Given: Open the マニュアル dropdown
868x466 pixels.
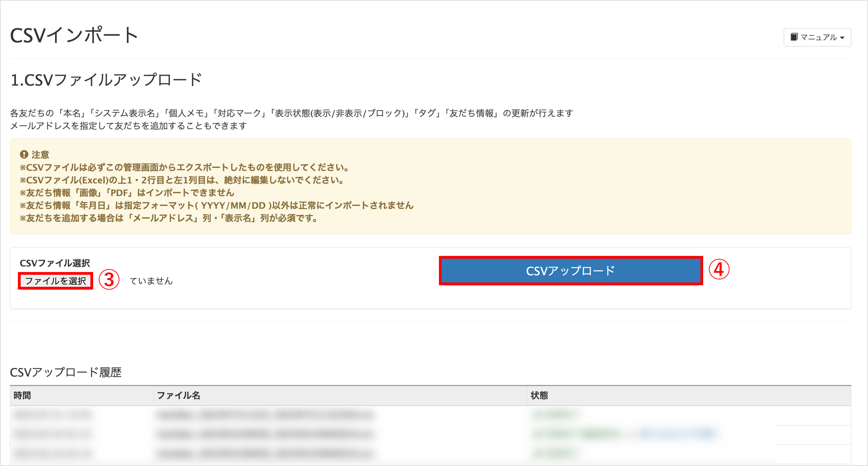Looking at the screenshot, I should [817, 37].
